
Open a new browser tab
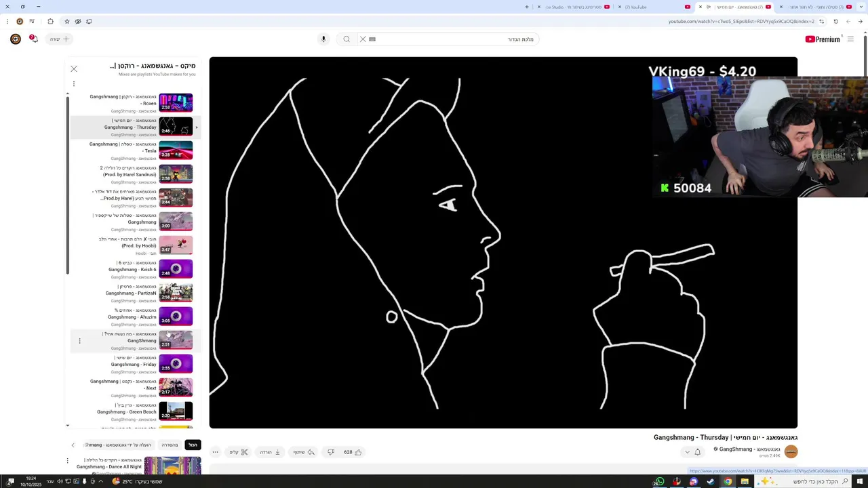[526, 7]
